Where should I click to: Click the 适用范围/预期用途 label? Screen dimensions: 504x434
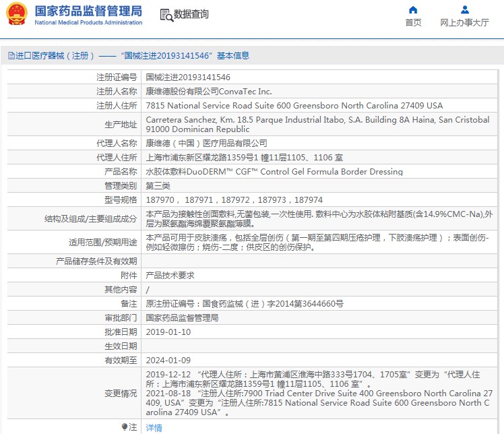point(103,243)
